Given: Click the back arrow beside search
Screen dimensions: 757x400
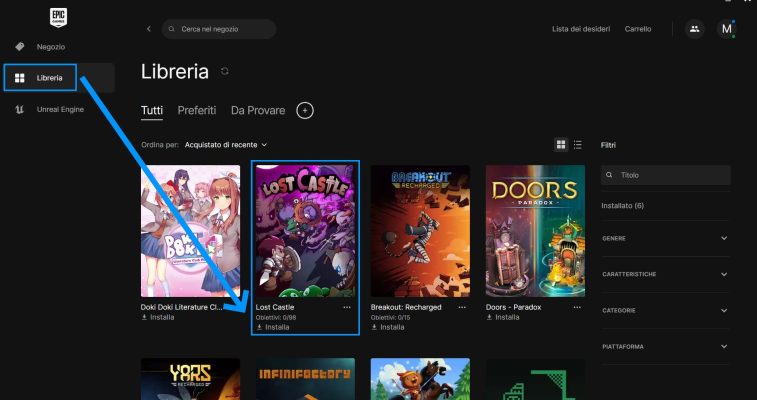Looking at the screenshot, I should coord(149,29).
